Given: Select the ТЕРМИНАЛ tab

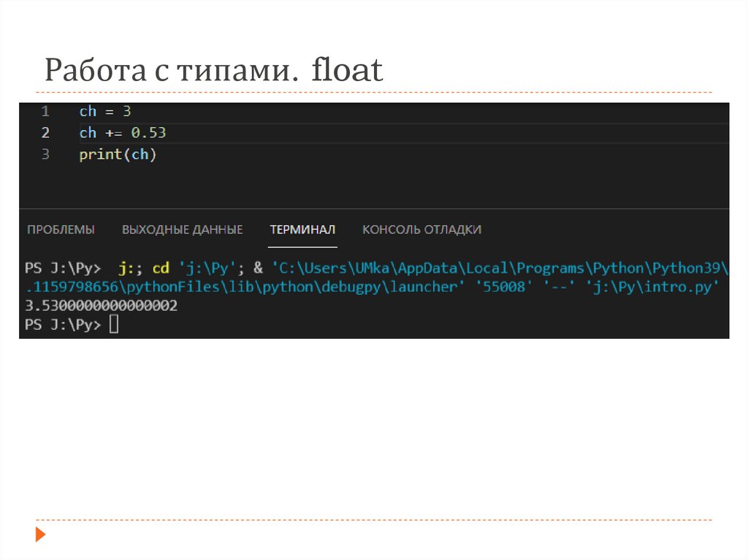Looking at the screenshot, I should point(302,229).
